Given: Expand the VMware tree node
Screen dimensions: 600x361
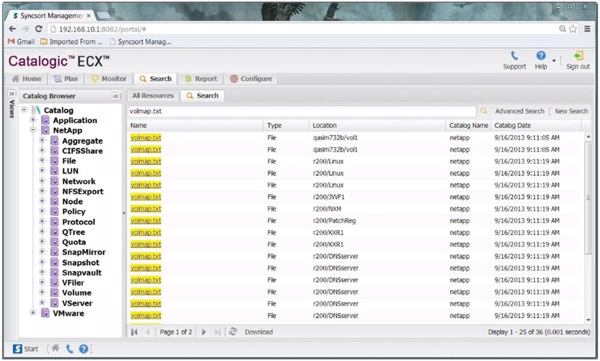Looking at the screenshot, I should 33,313.
